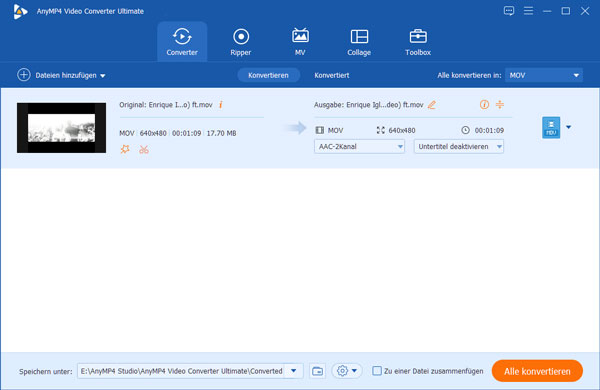Select the Konvertiert sub-tab

click(332, 75)
